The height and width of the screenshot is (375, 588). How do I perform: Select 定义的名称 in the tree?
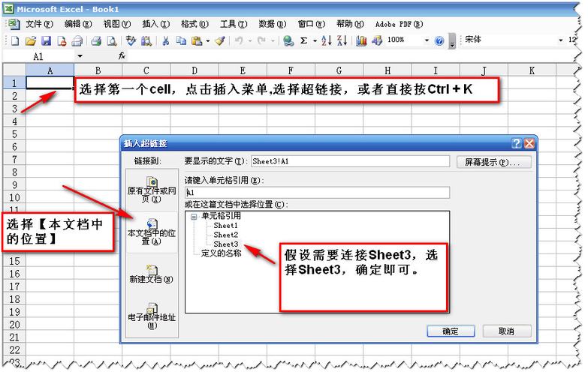221,253
